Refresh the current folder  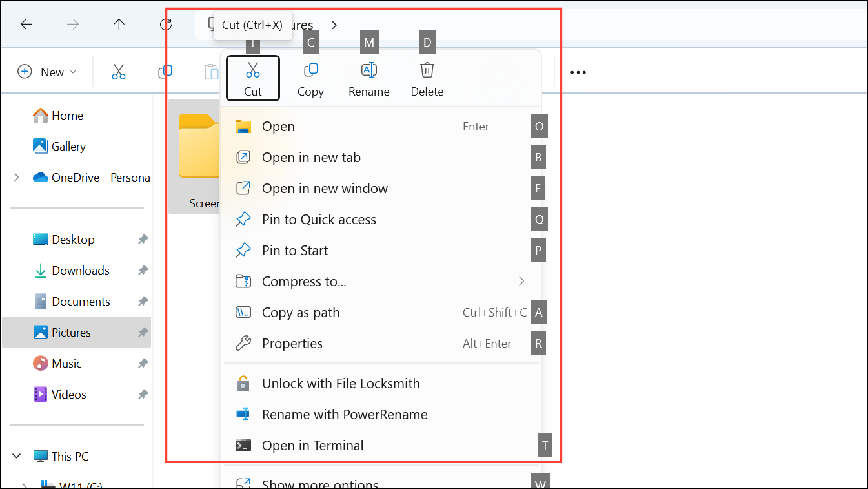(x=166, y=25)
